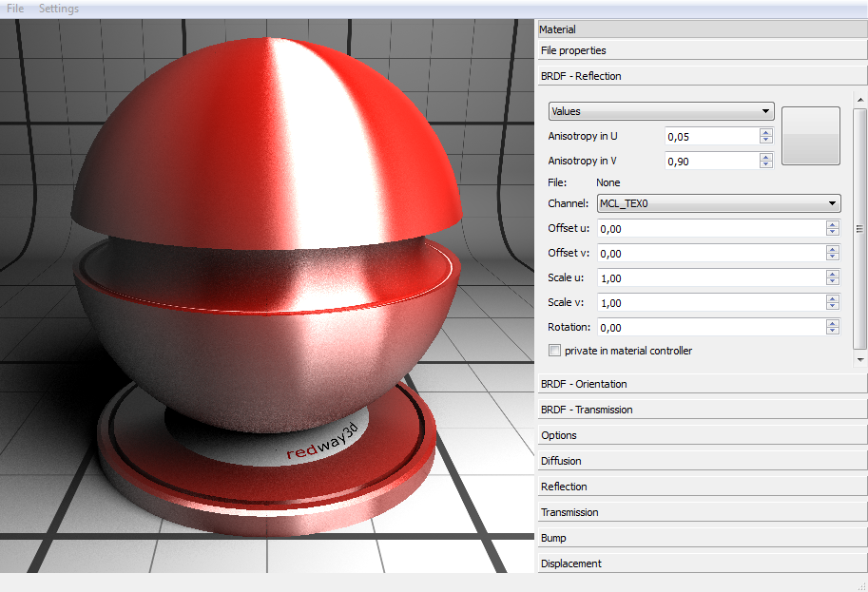Expand the BRDF - Transmission section

[702, 410]
